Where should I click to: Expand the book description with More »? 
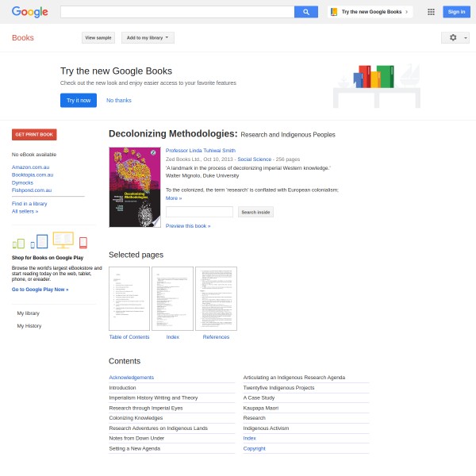pyautogui.click(x=174, y=198)
